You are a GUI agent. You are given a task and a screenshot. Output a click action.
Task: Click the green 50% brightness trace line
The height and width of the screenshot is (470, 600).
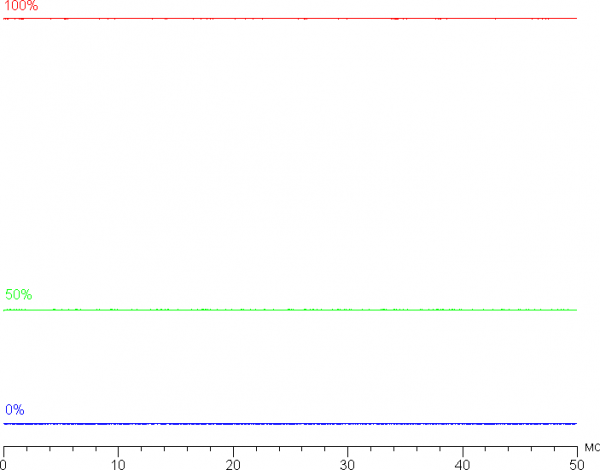(290, 310)
